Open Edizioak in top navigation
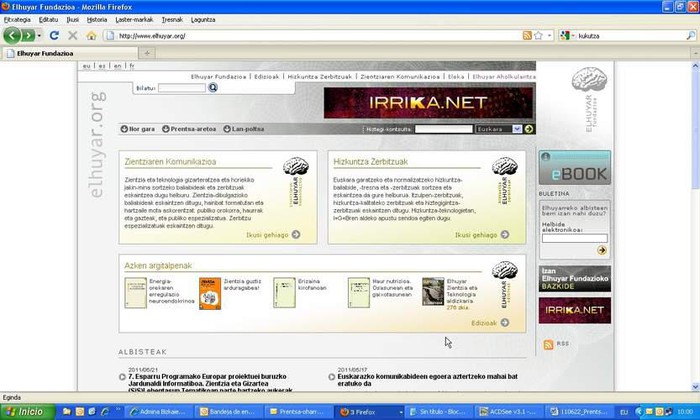Viewport: 700px width, 420px height. [267, 77]
